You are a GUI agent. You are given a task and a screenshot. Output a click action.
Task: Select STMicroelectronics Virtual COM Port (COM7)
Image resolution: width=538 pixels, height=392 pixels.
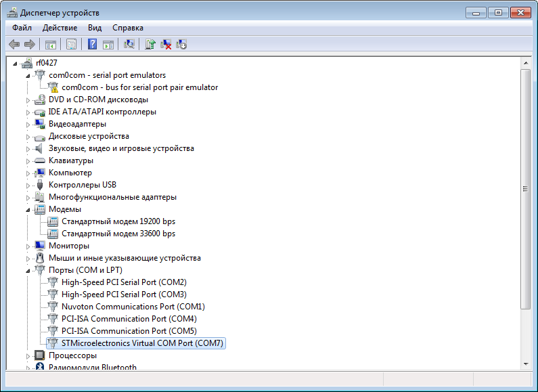pos(141,343)
